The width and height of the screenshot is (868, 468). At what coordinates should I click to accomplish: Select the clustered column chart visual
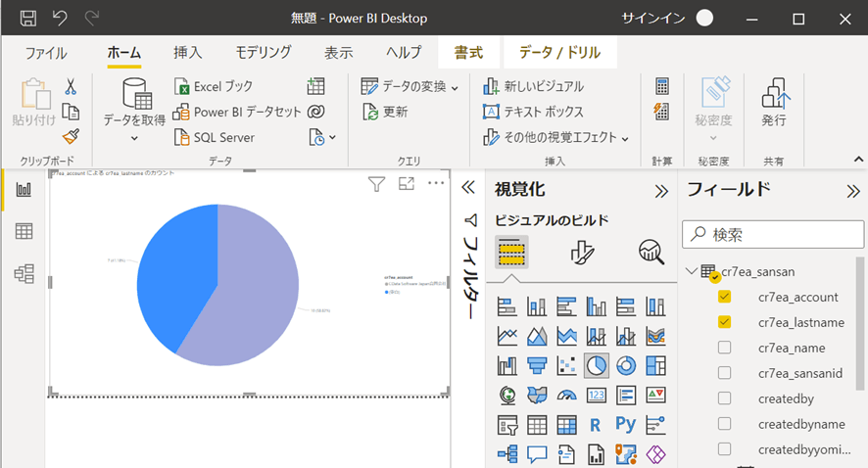coord(597,306)
